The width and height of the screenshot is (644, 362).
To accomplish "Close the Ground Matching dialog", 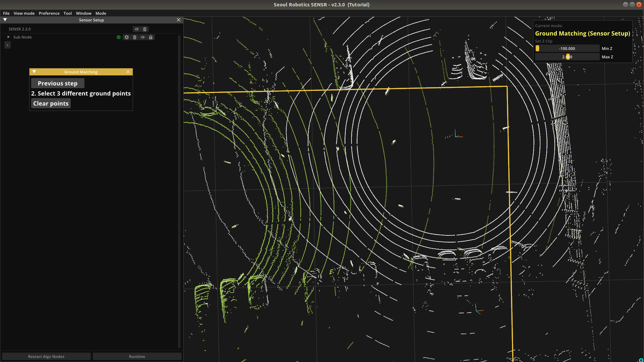I will point(128,72).
